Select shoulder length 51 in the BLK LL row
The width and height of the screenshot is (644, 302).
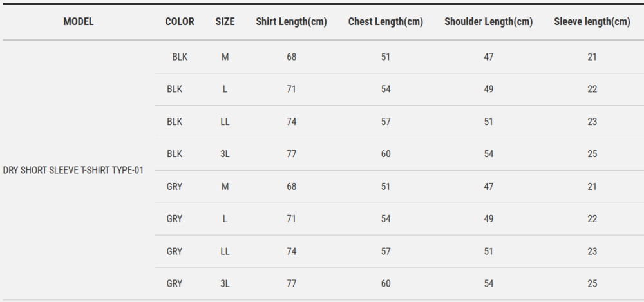489,122
